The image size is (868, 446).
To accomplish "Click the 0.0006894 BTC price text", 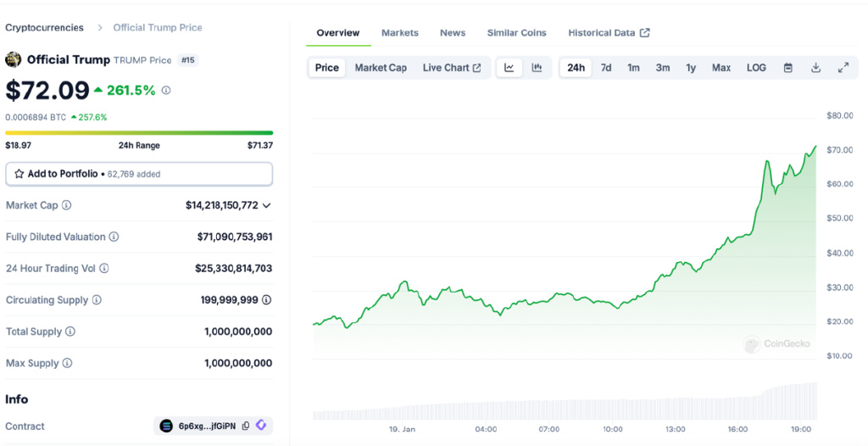I will coord(36,118).
